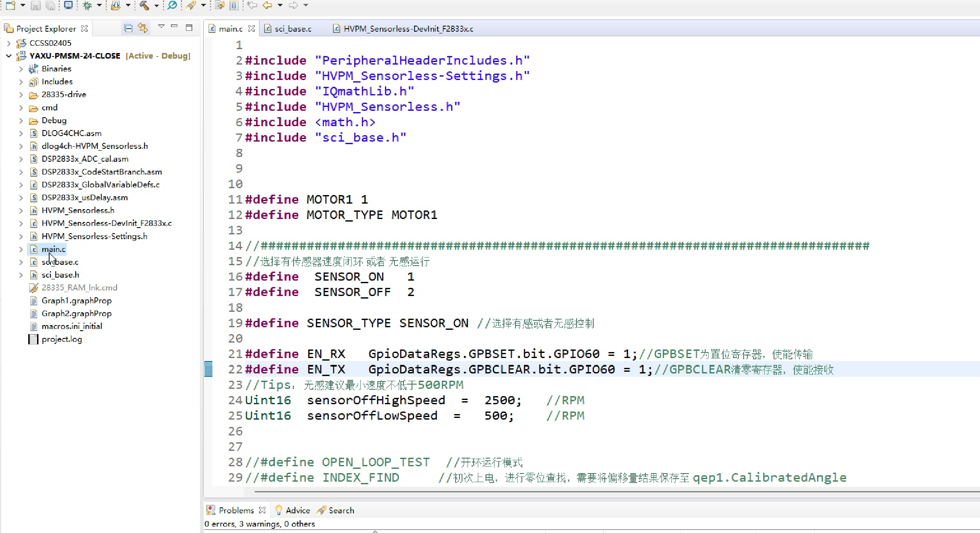Click Collapse All in Project Explorer
This screenshot has height=533, width=980.
[x=128, y=28]
